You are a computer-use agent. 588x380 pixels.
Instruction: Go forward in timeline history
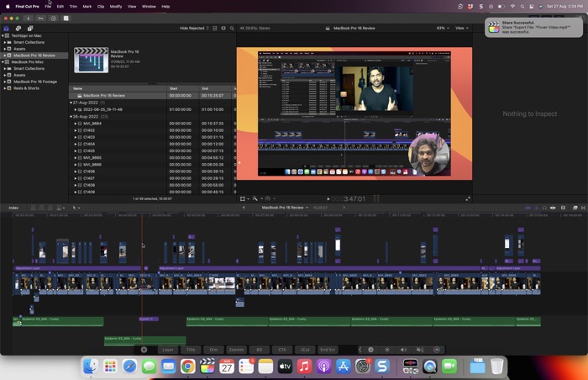point(344,208)
